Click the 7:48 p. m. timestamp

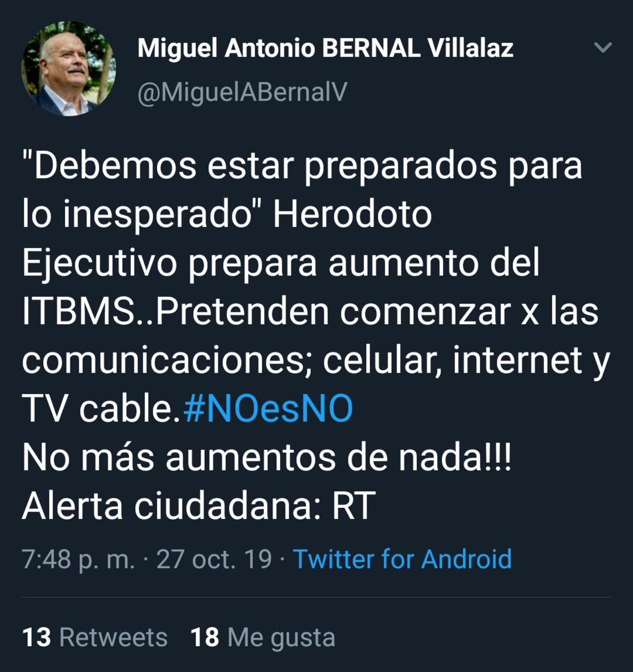[78, 560]
